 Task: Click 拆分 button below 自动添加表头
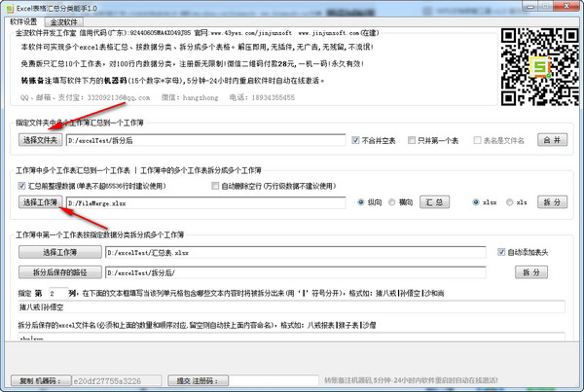pos(531,272)
